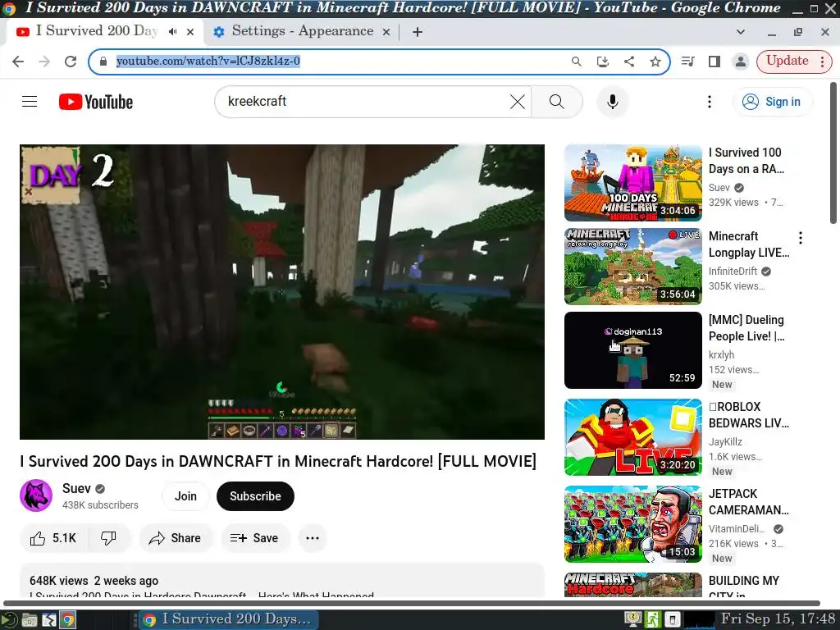Open Suev channel avatar
Viewport: 840px width, 630px height.
(36, 495)
